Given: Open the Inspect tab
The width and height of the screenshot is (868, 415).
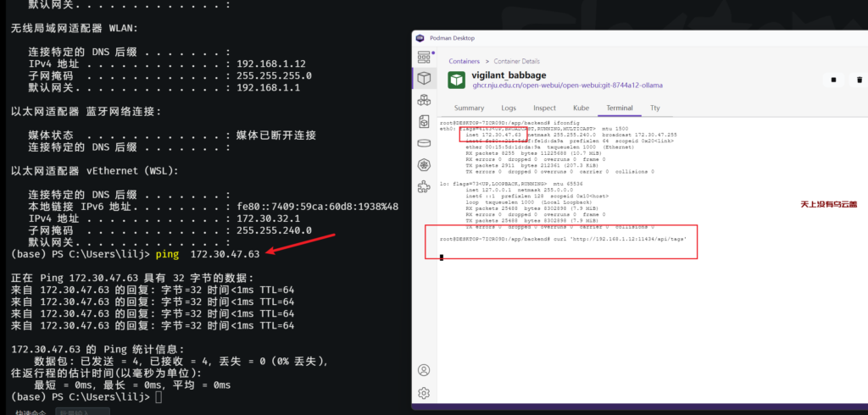Looking at the screenshot, I should pos(545,108).
